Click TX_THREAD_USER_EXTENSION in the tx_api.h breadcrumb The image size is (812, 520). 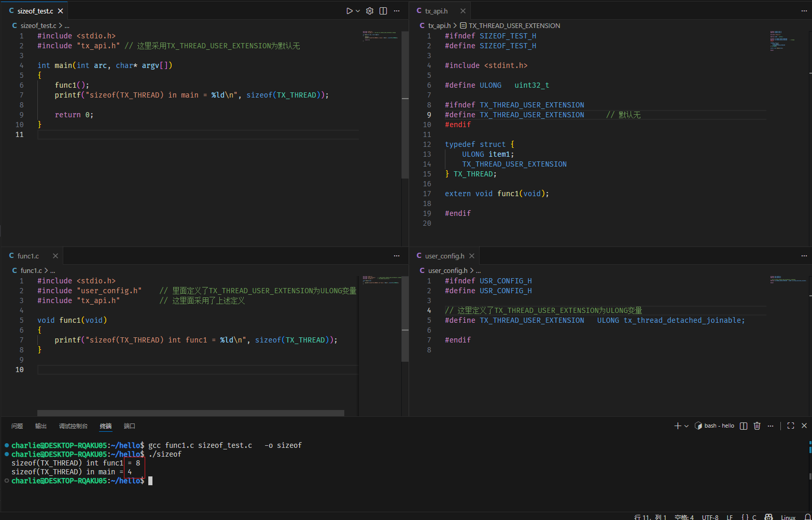[514, 25]
